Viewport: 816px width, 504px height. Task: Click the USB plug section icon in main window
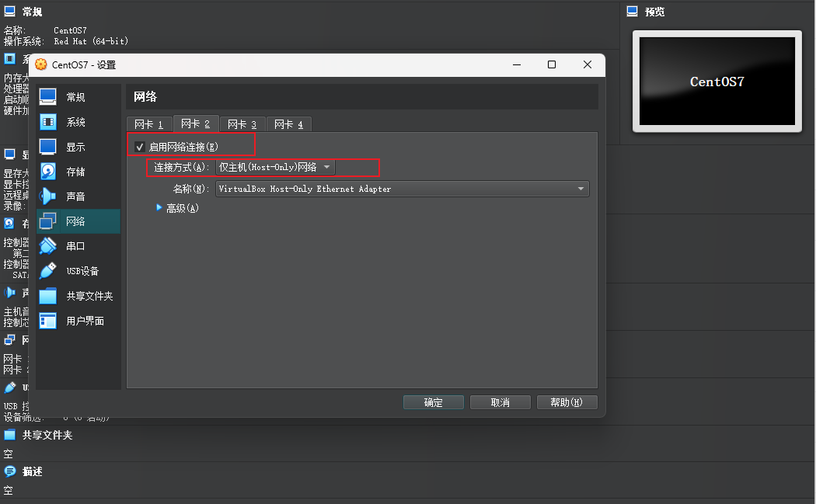[10, 388]
